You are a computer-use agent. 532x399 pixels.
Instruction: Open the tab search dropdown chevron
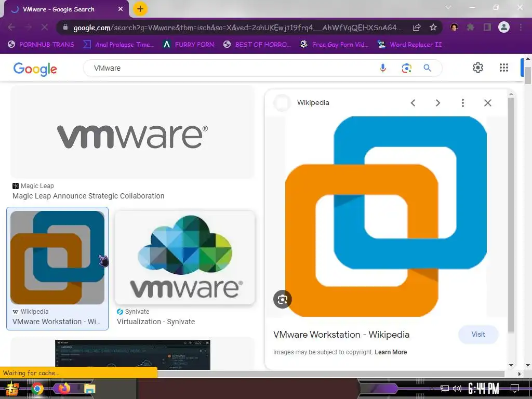point(448,7)
